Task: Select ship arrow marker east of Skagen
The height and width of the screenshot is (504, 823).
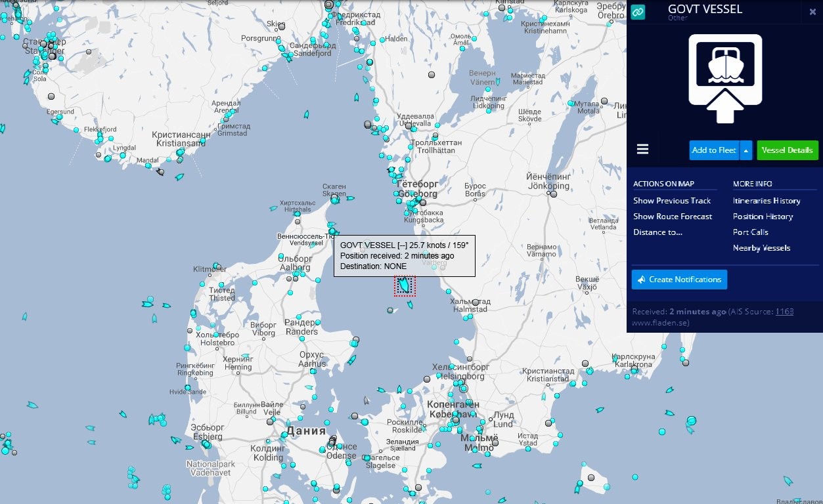Action: click(x=350, y=198)
